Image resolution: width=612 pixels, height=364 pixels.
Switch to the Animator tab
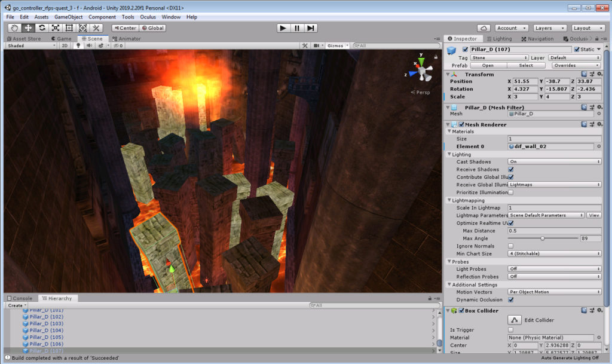tap(127, 39)
